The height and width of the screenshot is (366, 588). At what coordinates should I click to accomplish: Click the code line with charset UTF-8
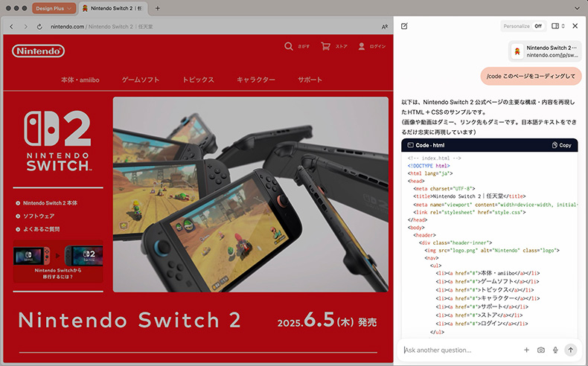pos(444,189)
